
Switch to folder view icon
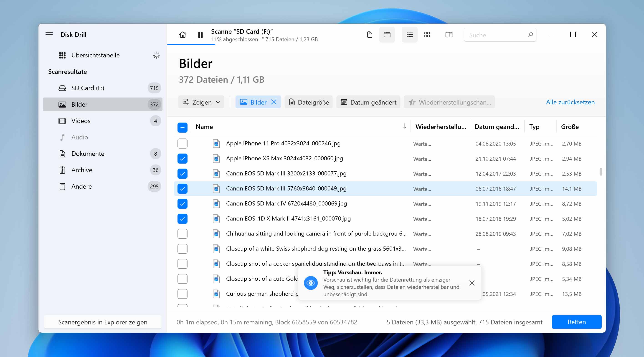387,35
